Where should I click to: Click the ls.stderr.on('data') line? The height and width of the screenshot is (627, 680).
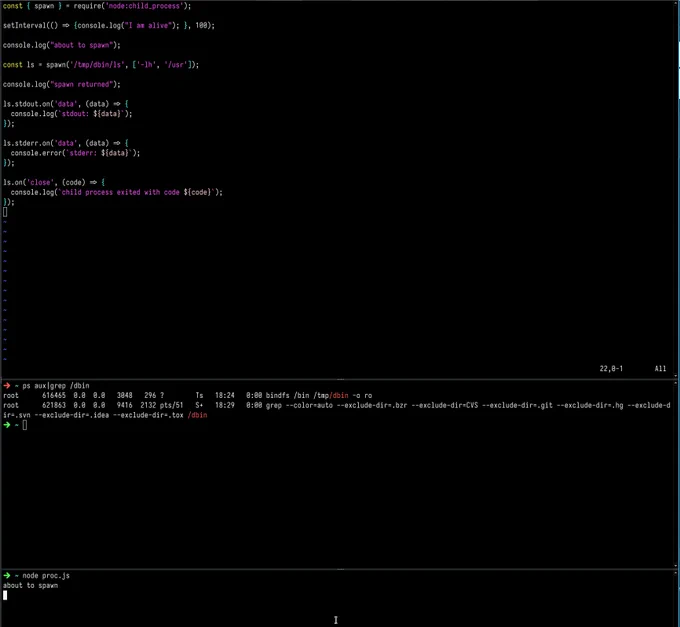65,143
